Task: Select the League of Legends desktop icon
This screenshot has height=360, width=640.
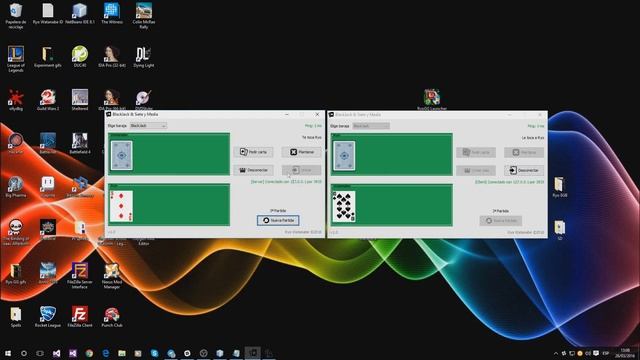Action: click(16, 59)
